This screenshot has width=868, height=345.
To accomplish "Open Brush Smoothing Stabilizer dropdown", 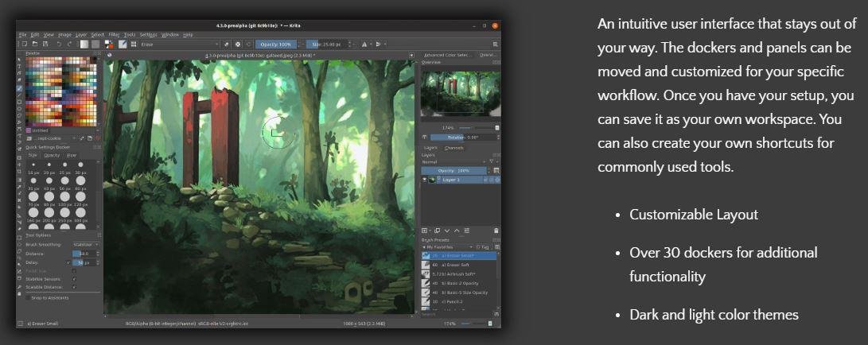I will (86, 244).
